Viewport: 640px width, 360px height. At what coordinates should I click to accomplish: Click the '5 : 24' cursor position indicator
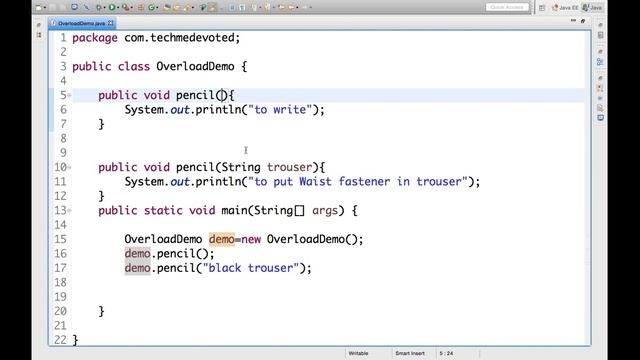point(446,353)
